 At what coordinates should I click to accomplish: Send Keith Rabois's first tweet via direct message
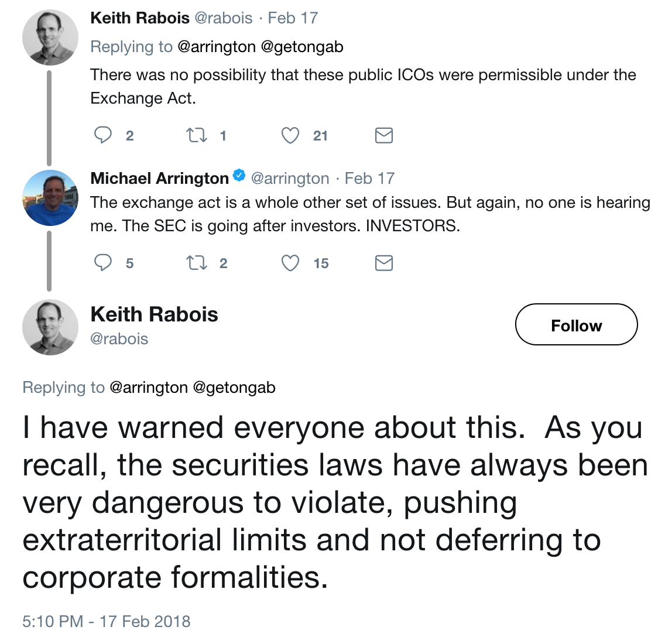(x=383, y=135)
